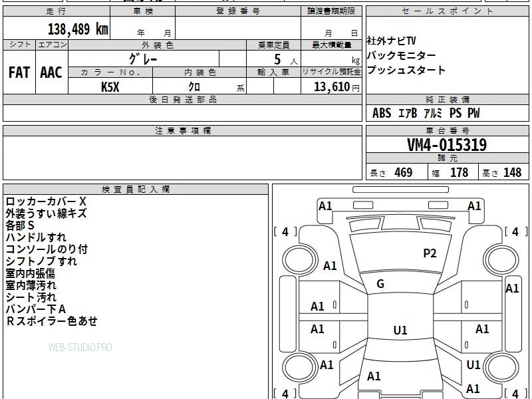This screenshot has width=532, height=399.
Task: Select the width value 178
Action: click(x=459, y=173)
